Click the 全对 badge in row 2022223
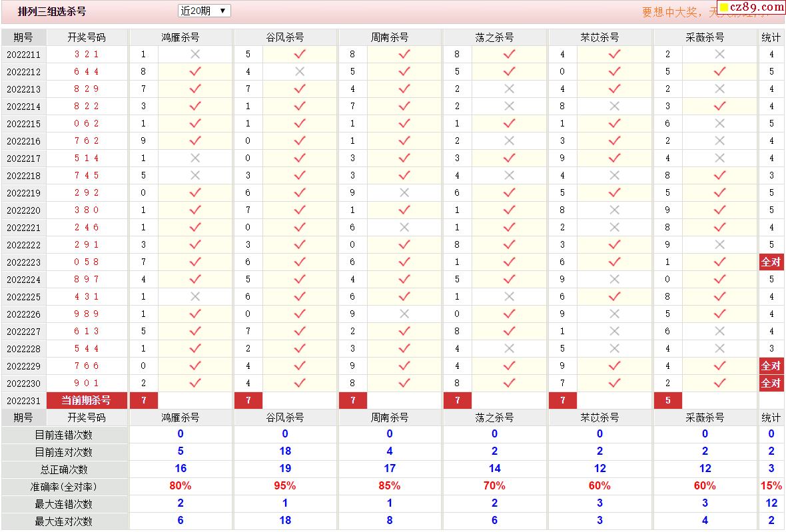The height and width of the screenshot is (532, 786). click(x=771, y=262)
